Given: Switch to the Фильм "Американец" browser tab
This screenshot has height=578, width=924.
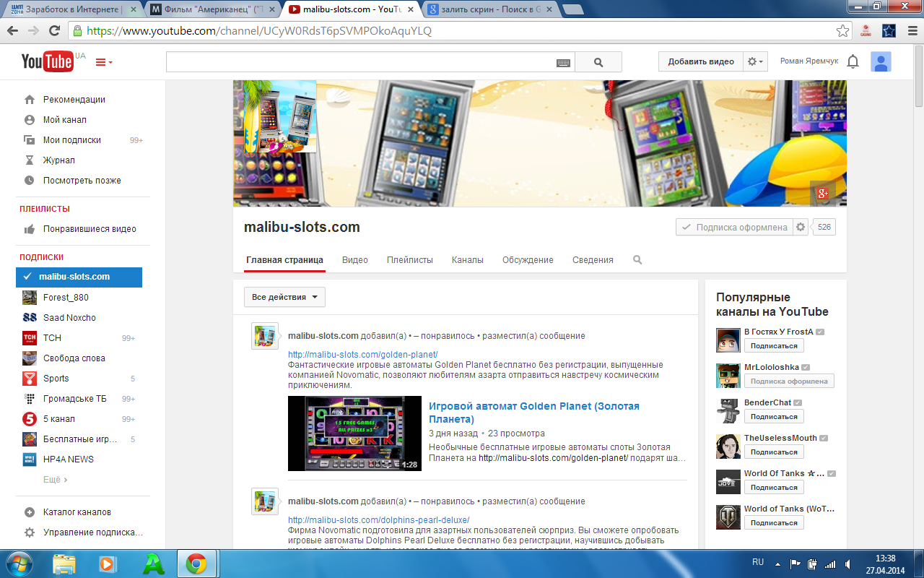Looking at the screenshot, I should click(x=212, y=9).
